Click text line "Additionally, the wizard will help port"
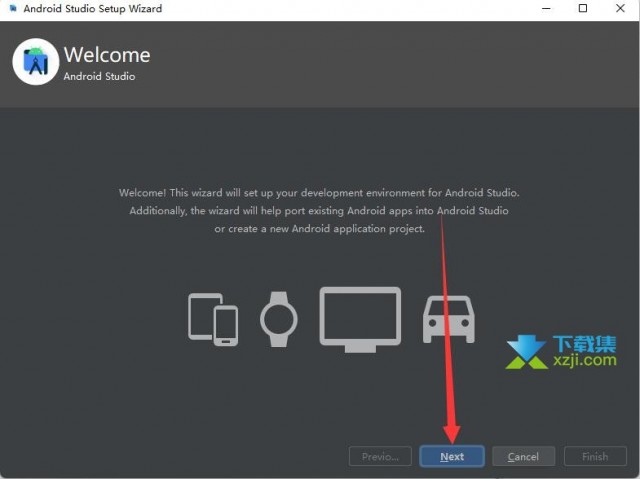Screen dimensions: 640x479 [319, 211]
